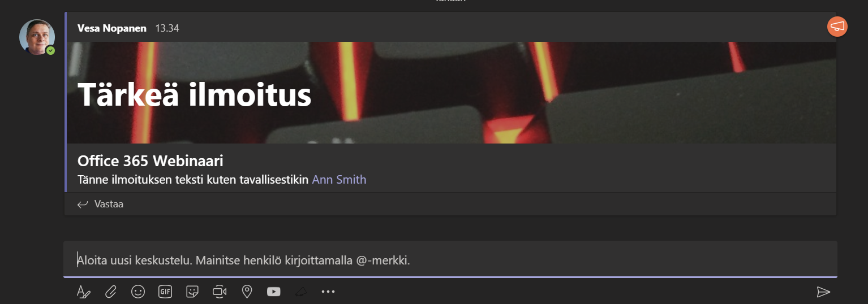
Task: Open the sticker picker
Action: (x=192, y=292)
